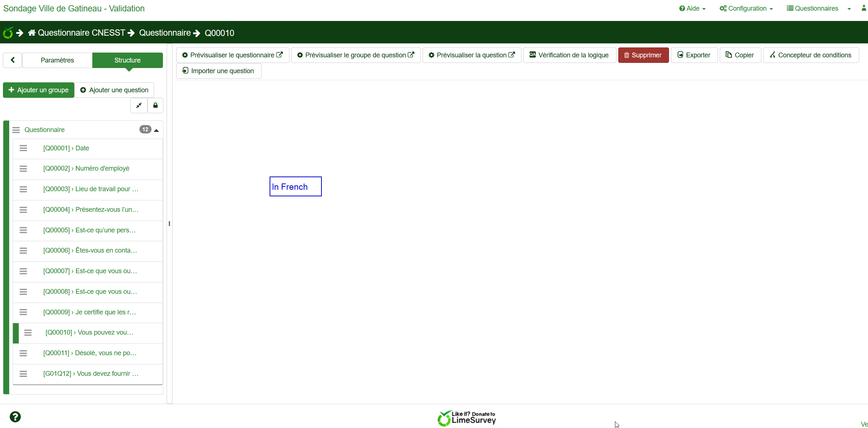Collapse the Questionnaire group with caret arrow

tap(156, 130)
